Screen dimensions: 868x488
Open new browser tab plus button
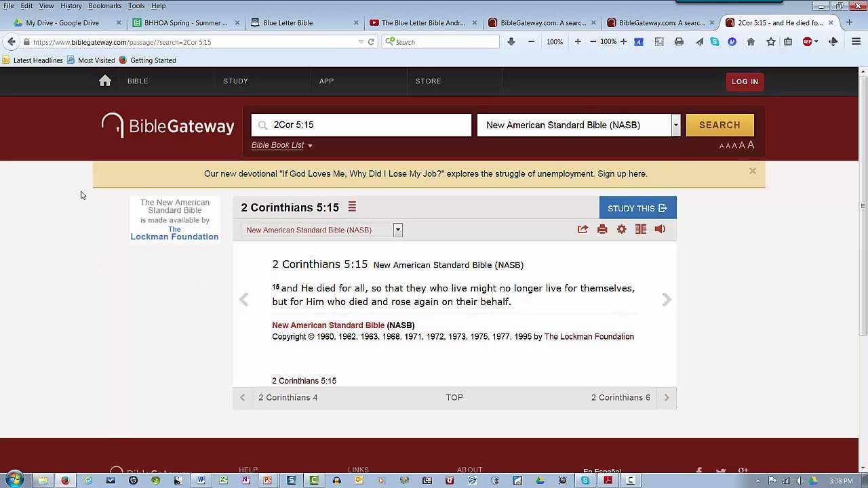coord(849,22)
